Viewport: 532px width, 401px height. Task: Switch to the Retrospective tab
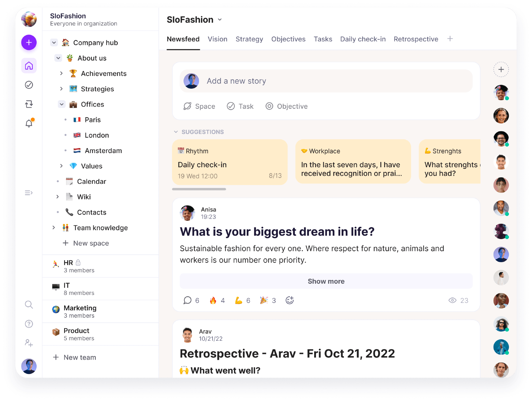click(x=416, y=39)
